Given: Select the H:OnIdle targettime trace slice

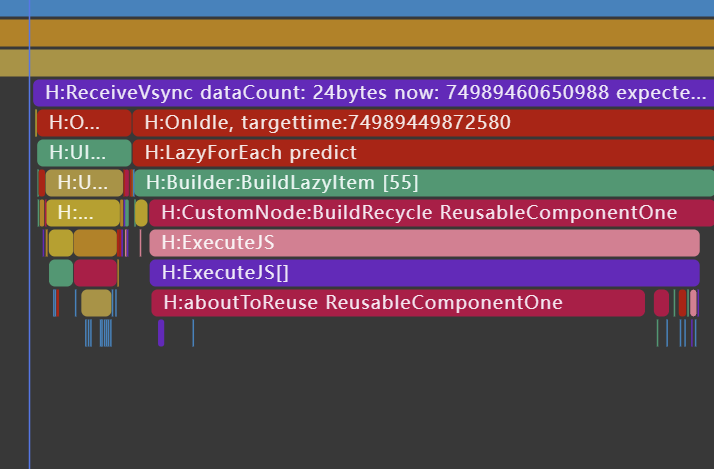Looking at the screenshot, I should point(423,122).
